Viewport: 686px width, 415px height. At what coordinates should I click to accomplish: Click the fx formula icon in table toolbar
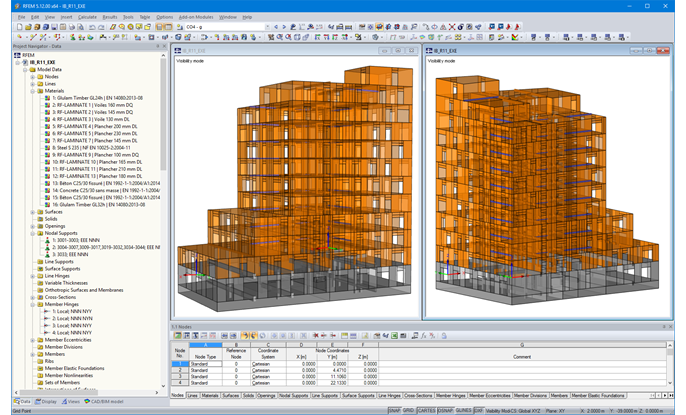[x=424, y=336]
